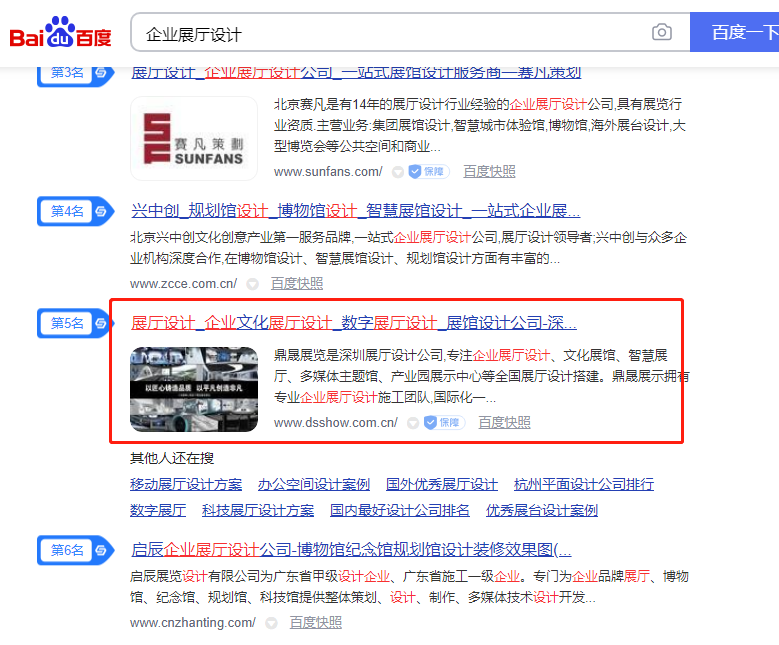Click the 第4名 rank badge icon
This screenshot has height=645, width=779.
pyautogui.click(x=76, y=211)
